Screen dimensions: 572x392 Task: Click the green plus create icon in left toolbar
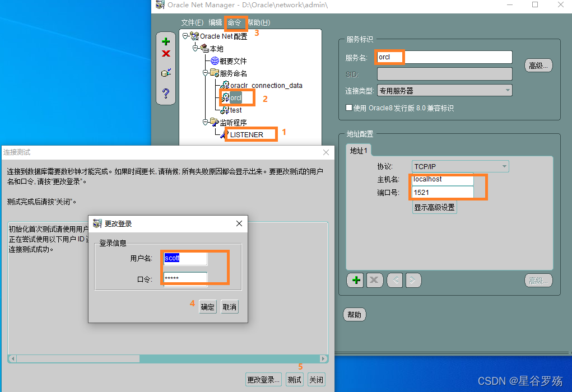[166, 41]
